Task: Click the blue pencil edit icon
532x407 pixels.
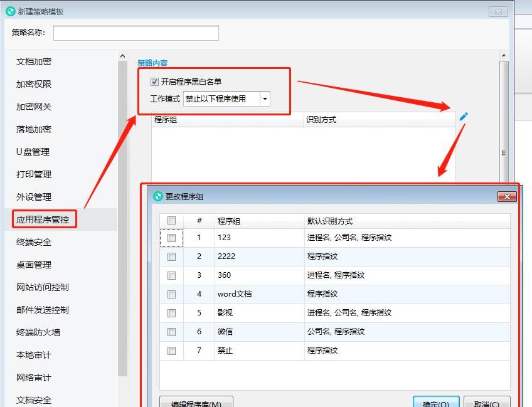Action: tap(462, 116)
